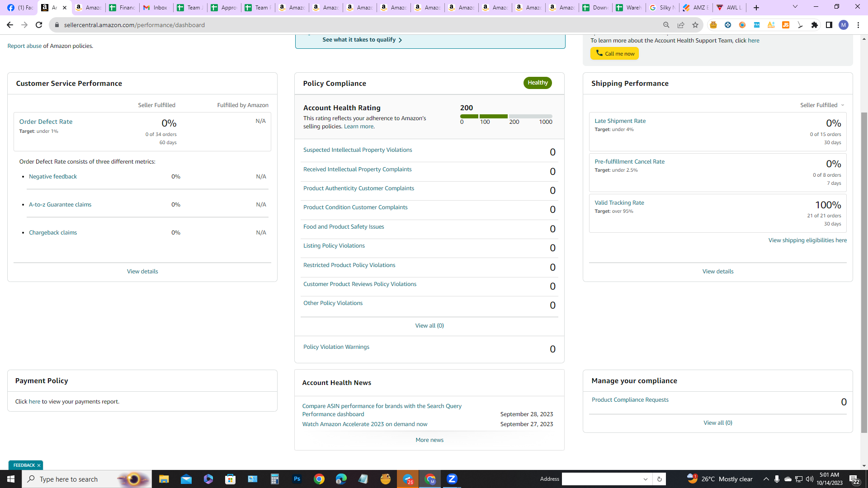Switch to the Facebook tab

[x=20, y=8]
